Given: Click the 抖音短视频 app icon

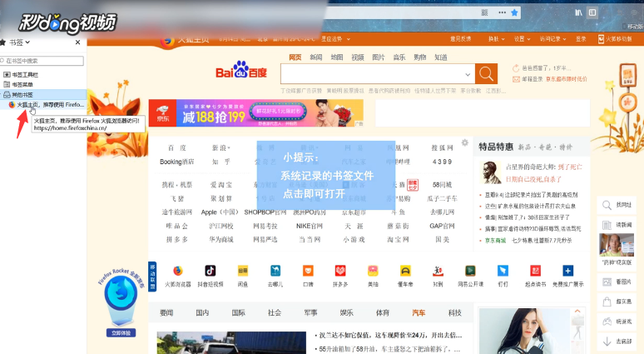Looking at the screenshot, I should click(x=211, y=271).
